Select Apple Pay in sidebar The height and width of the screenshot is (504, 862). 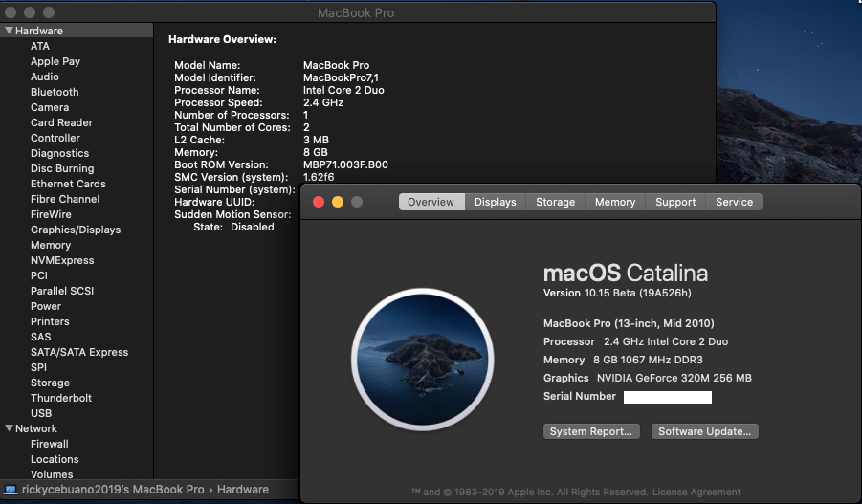(x=55, y=61)
